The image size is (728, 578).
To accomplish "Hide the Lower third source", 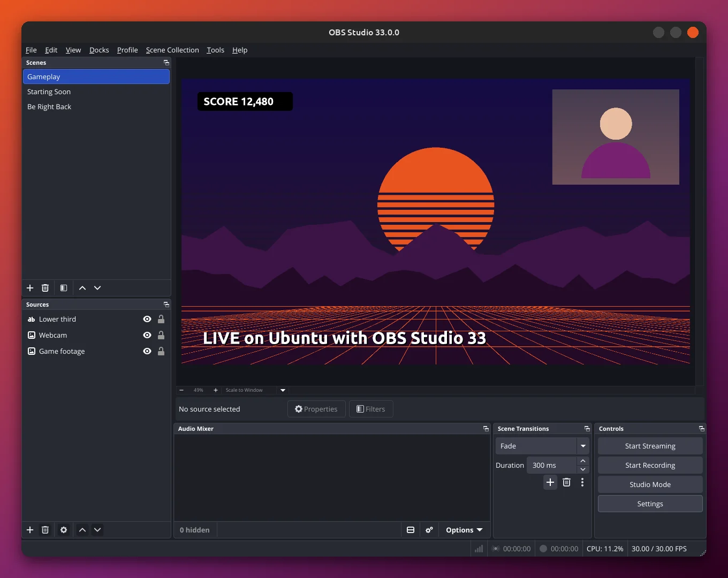I will point(147,319).
